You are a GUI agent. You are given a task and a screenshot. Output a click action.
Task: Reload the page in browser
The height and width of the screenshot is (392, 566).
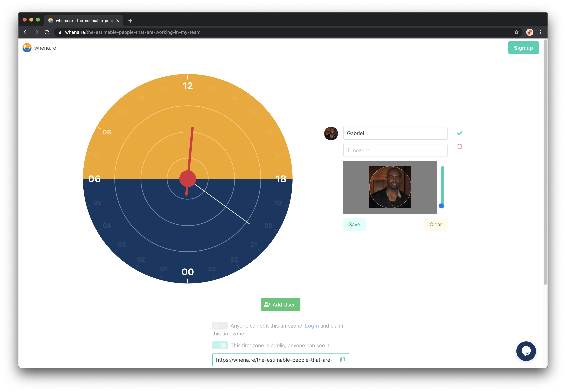point(47,32)
